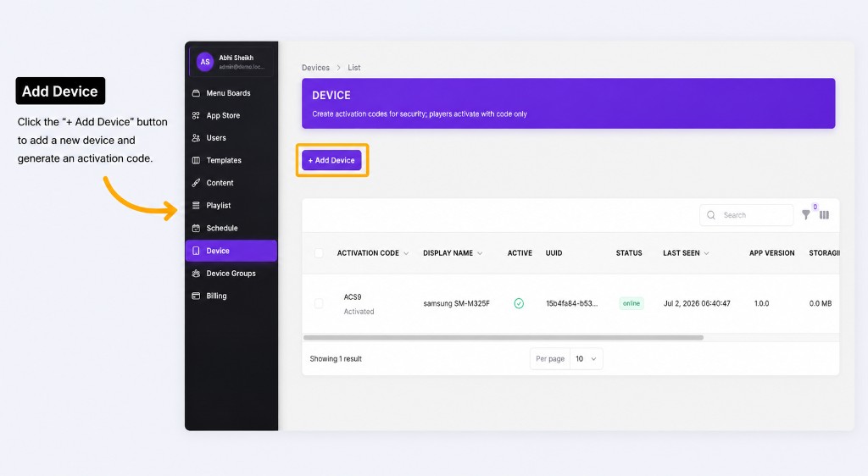This screenshot has width=868, height=476.
Task: Tick the select-all checkbox in table header
Action: (x=319, y=253)
